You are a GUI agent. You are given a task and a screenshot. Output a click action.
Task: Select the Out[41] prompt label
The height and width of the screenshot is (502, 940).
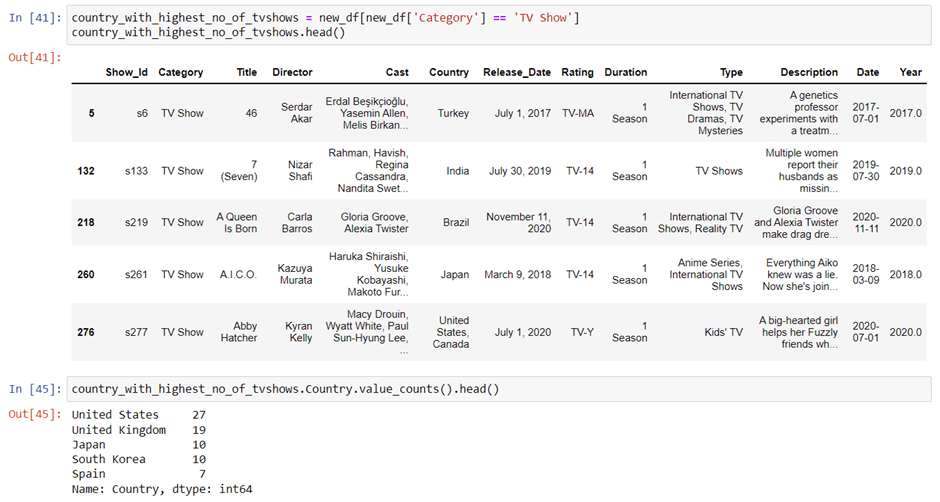(x=35, y=58)
